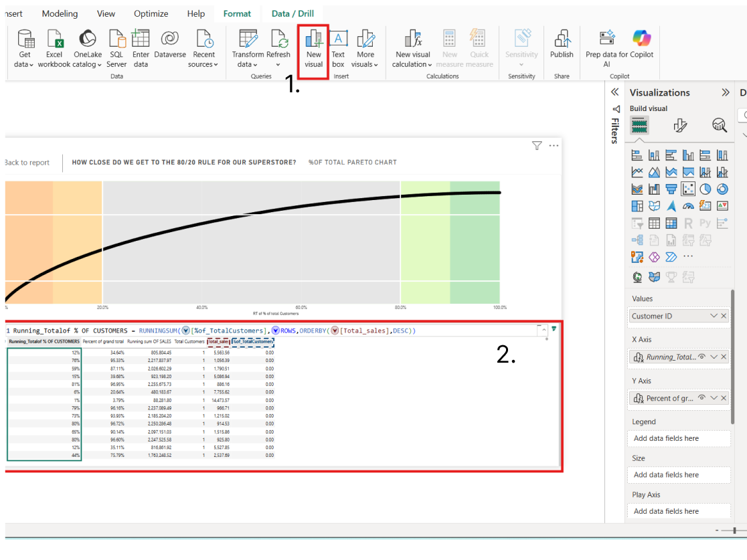Viewport: 747px width, 560px height.
Task: Select the Power Apps visual
Action: click(x=654, y=258)
